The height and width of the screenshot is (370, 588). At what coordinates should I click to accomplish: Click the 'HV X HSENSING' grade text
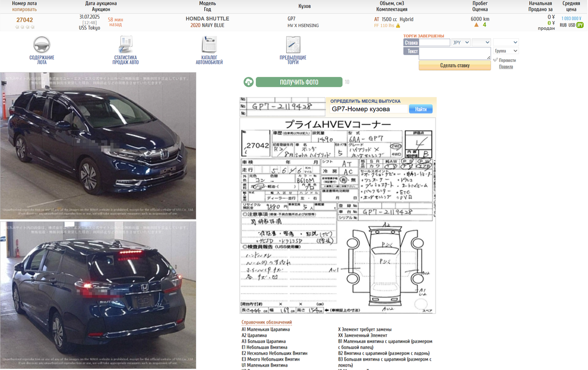[x=303, y=25]
